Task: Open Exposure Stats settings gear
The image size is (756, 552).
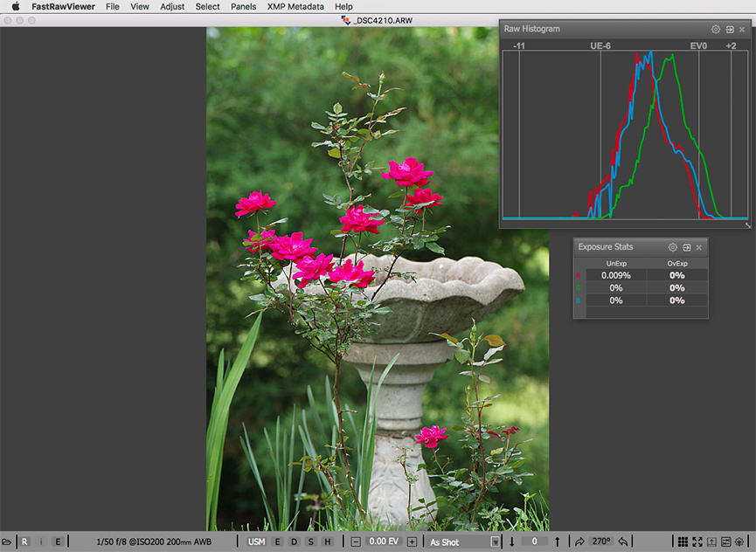Action: click(x=673, y=247)
